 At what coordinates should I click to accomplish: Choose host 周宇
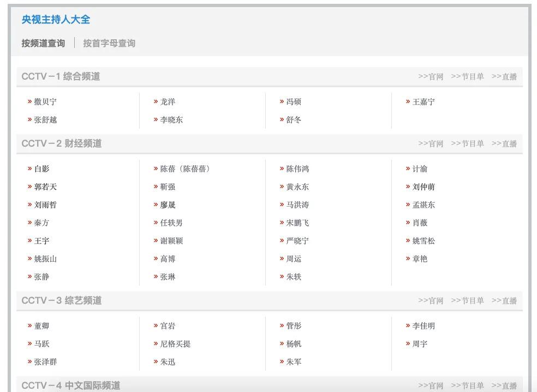coord(420,344)
